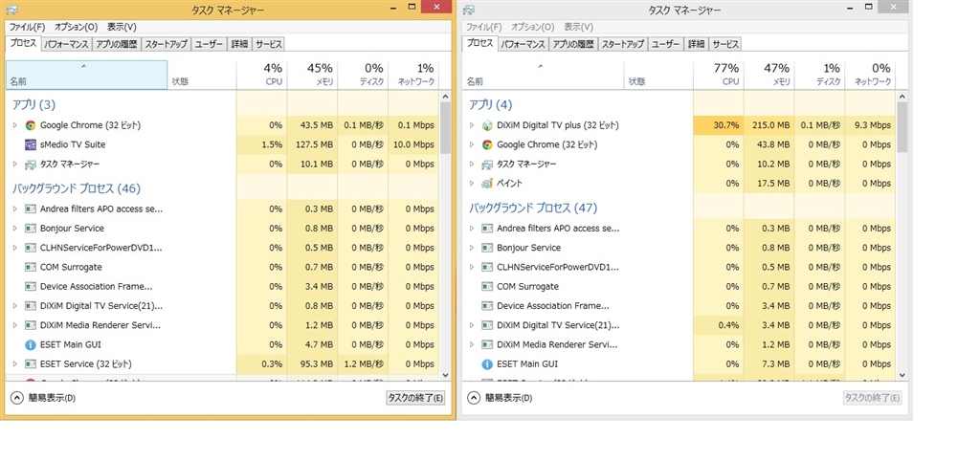
Task: Click Andrea filters APO icon in left window
Action: 31,209
